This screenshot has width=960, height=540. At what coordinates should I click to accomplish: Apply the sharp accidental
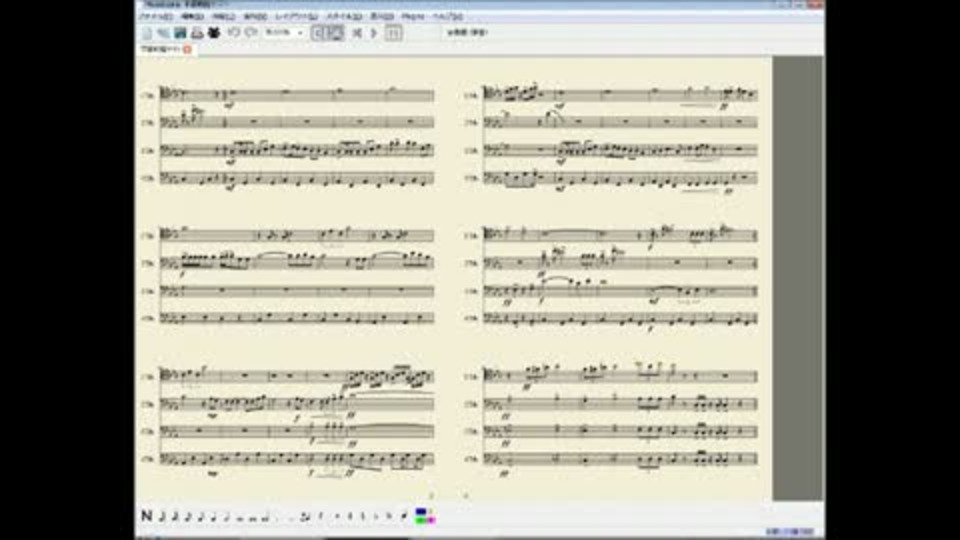350,517
